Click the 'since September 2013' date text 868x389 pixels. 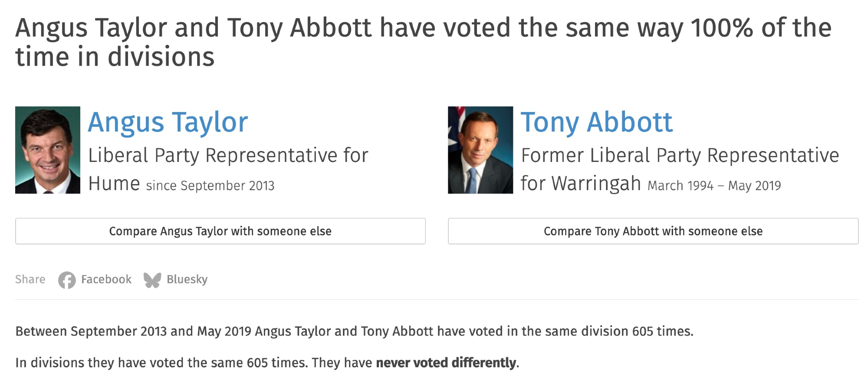(x=210, y=186)
